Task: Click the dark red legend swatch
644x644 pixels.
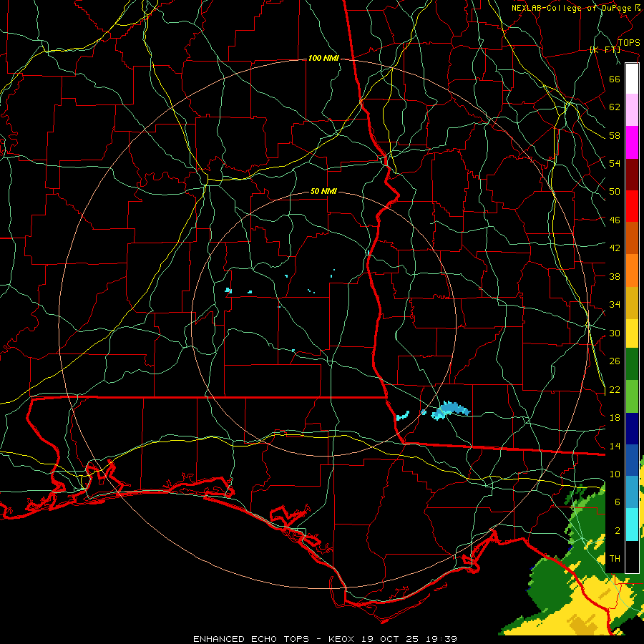Action: pyautogui.click(x=632, y=174)
